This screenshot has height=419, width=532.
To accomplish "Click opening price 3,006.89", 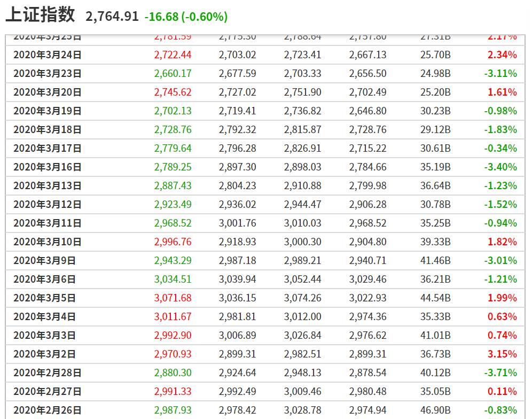I will click(x=238, y=335).
